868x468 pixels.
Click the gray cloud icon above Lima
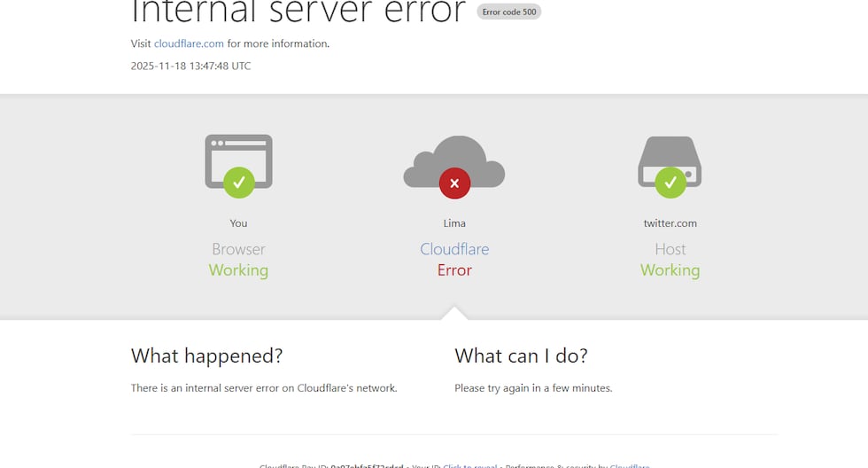(x=453, y=161)
